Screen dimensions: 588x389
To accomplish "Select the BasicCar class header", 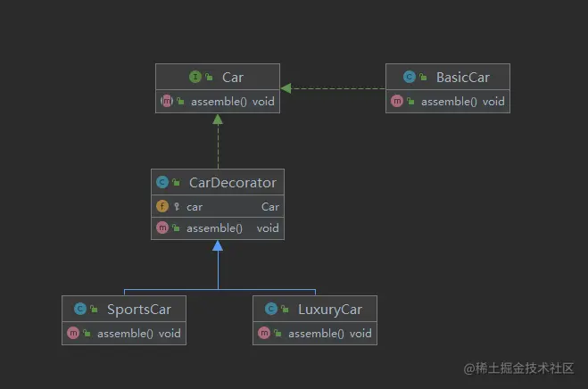I will tap(448, 77).
